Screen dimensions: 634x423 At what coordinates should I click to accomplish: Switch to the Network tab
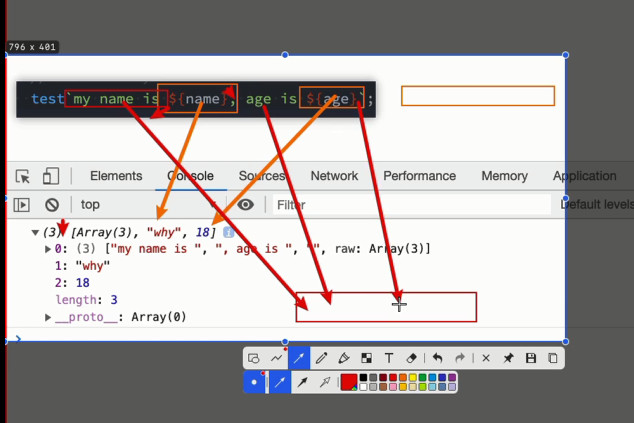(x=334, y=176)
